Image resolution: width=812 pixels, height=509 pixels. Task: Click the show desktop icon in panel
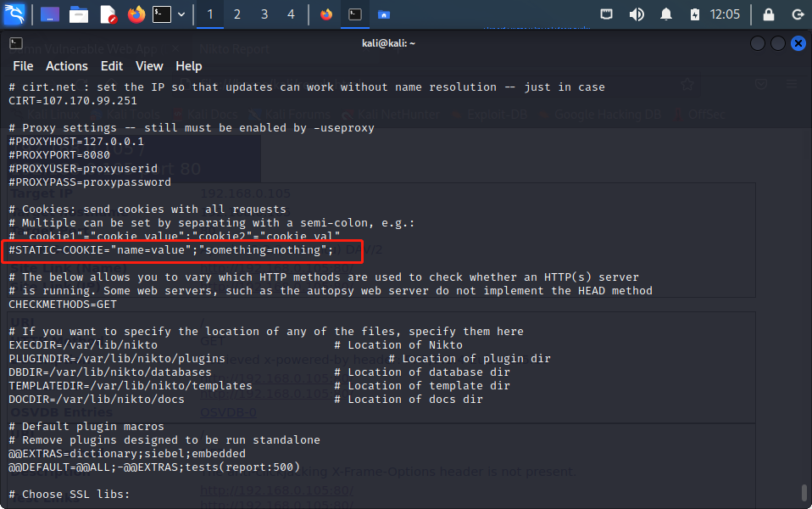point(50,14)
